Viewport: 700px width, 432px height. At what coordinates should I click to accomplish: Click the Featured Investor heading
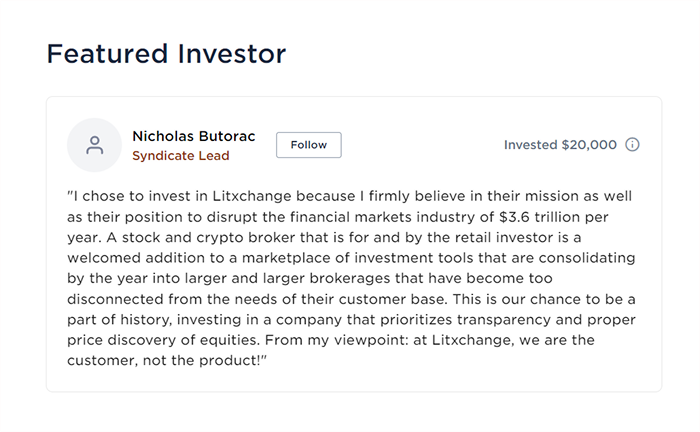[x=166, y=54]
